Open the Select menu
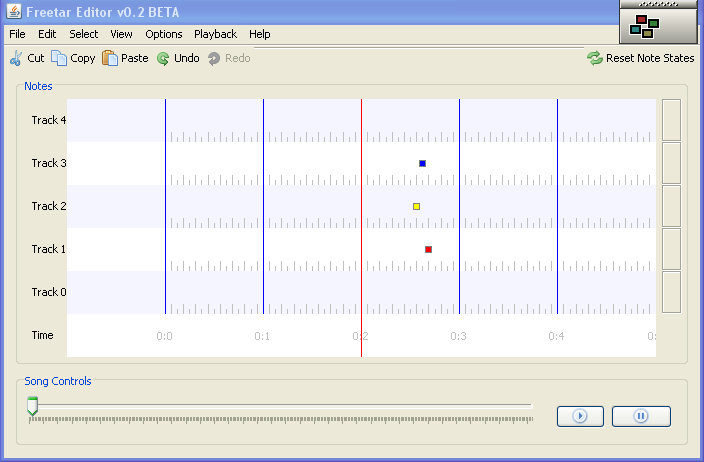Viewport: 704px width, 462px height. click(x=84, y=34)
